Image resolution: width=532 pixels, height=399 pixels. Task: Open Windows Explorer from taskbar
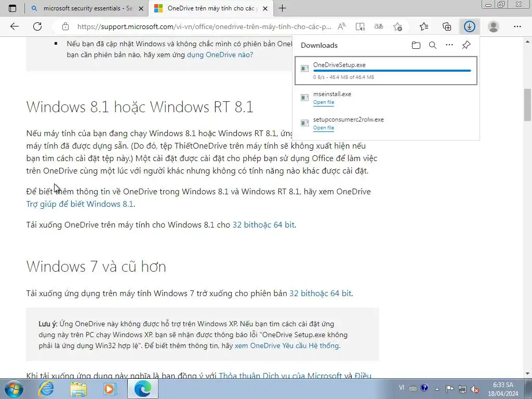pyautogui.click(x=78, y=389)
